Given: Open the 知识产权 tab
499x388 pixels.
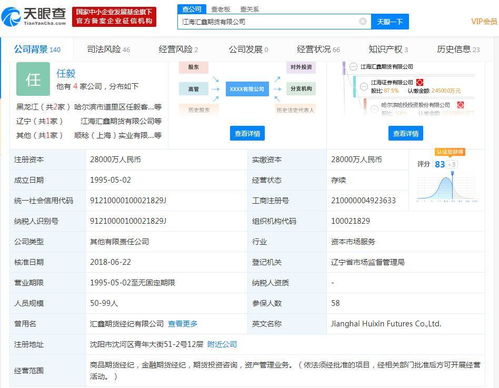Looking at the screenshot, I should (388, 50).
